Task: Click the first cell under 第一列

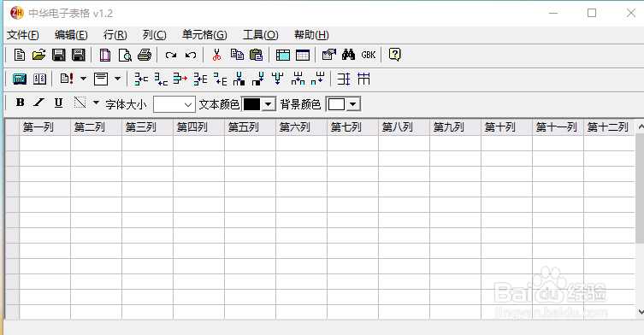Action: point(44,143)
